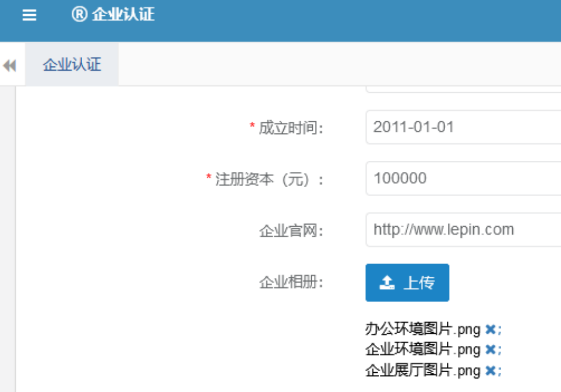This screenshot has width=561, height=392.
Task: Click the upload arrow icon in 上传 button
Action: pyautogui.click(x=387, y=282)
